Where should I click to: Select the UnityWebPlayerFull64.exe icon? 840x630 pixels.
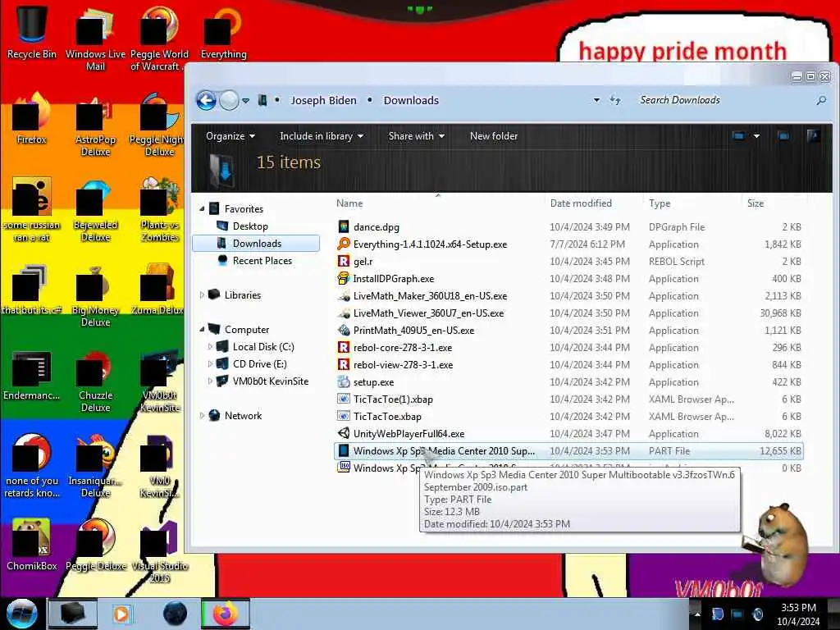[344, 433]
